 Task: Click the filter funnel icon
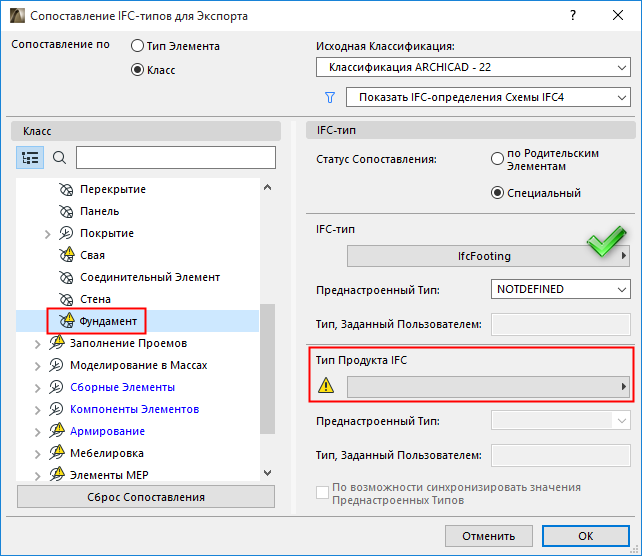click(329, 98)
